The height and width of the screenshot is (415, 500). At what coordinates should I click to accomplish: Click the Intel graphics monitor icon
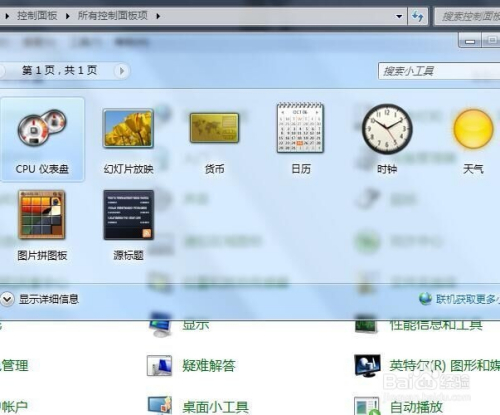(367, 366)
